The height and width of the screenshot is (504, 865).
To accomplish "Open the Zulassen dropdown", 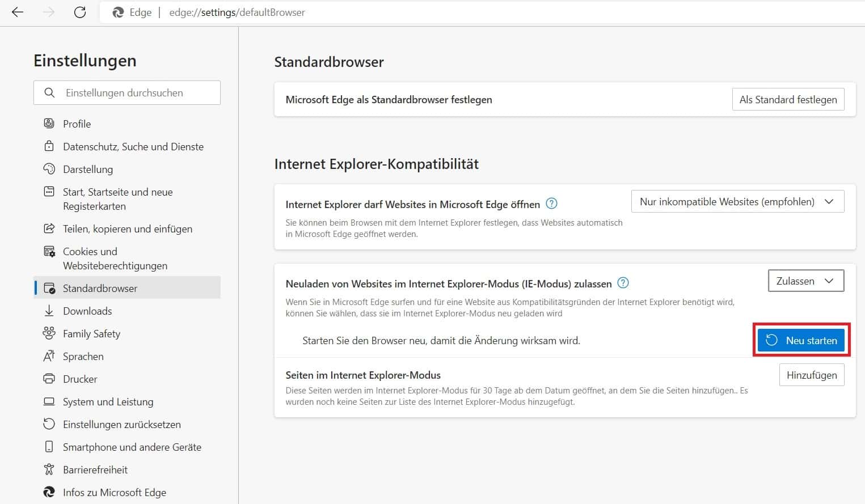I will point(805,281).
